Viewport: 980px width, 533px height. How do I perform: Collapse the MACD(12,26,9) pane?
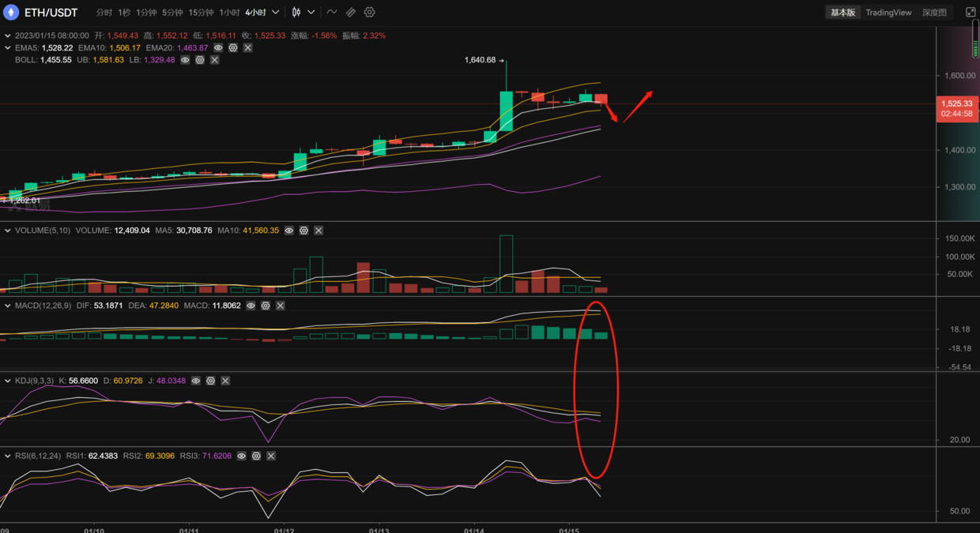click(x=8, y=306)
